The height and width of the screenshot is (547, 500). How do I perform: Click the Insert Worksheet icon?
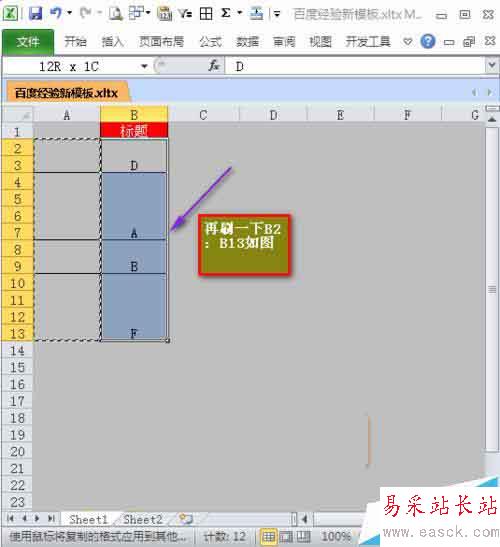coord(186,519)
